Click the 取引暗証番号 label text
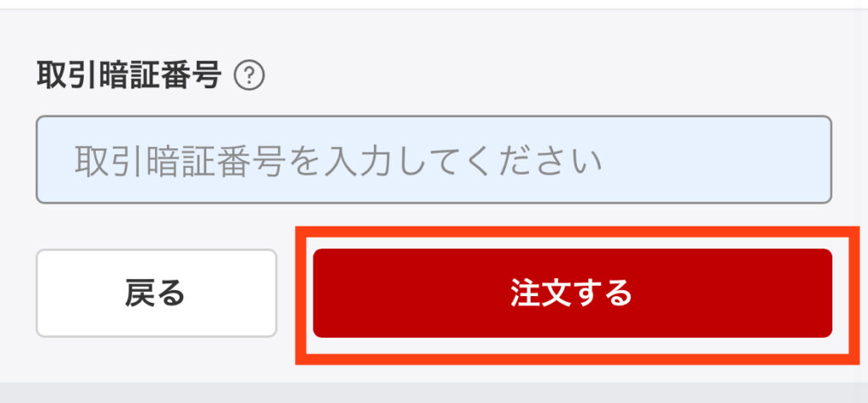The height and width of the screenshot is (403, 868). (130, 76)
